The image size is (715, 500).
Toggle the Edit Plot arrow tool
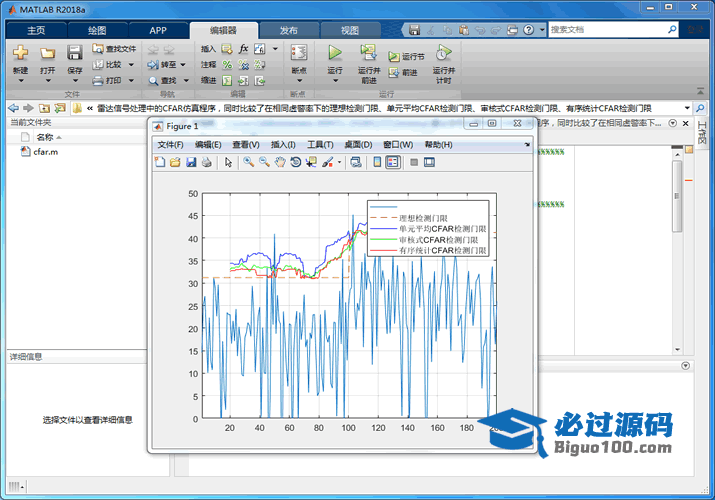coord(228,162)
